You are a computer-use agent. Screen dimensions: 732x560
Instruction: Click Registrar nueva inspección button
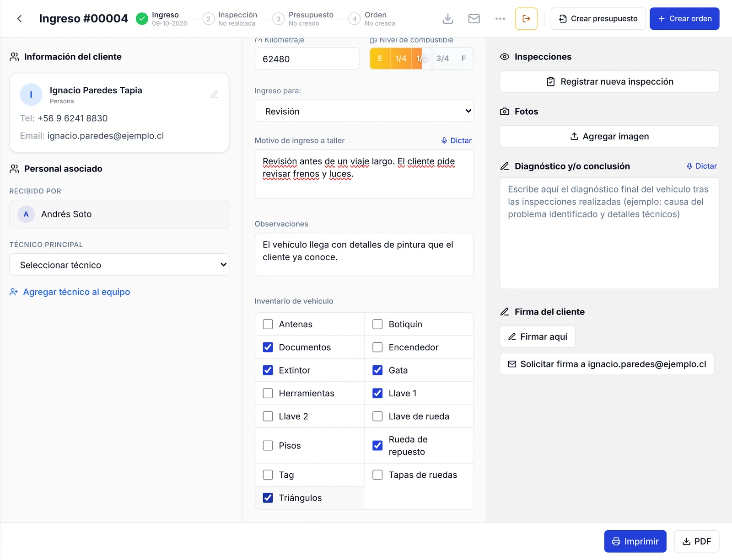[x=609, y=81]
